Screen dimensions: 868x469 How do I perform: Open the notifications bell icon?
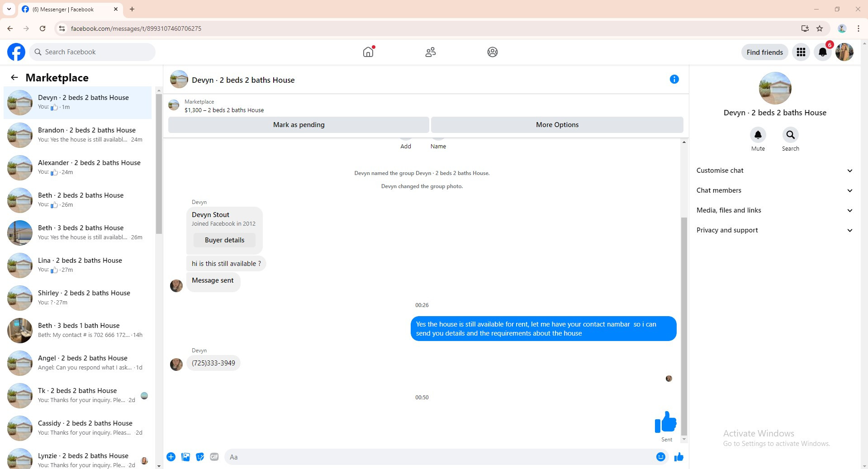(823, 52)
